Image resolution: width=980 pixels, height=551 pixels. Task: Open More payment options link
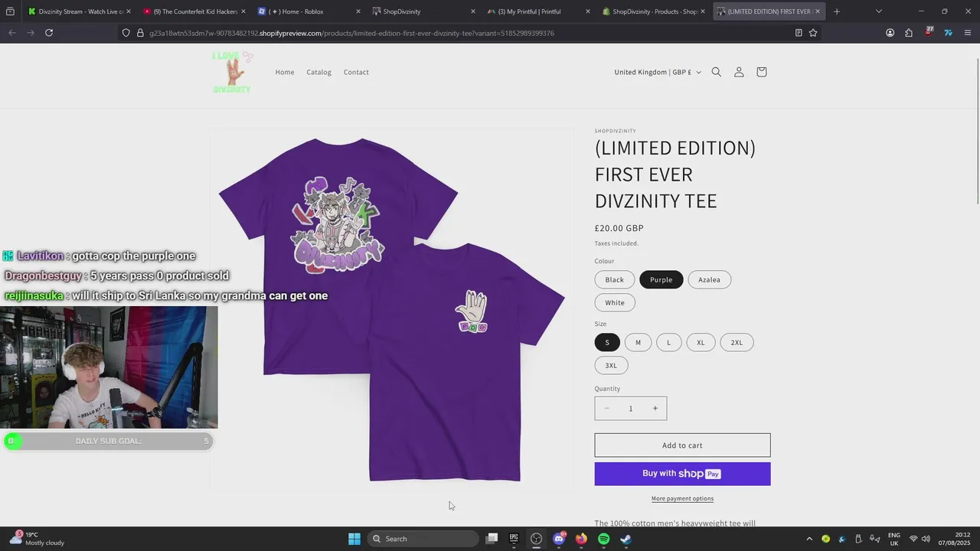(x=682, y=499)
